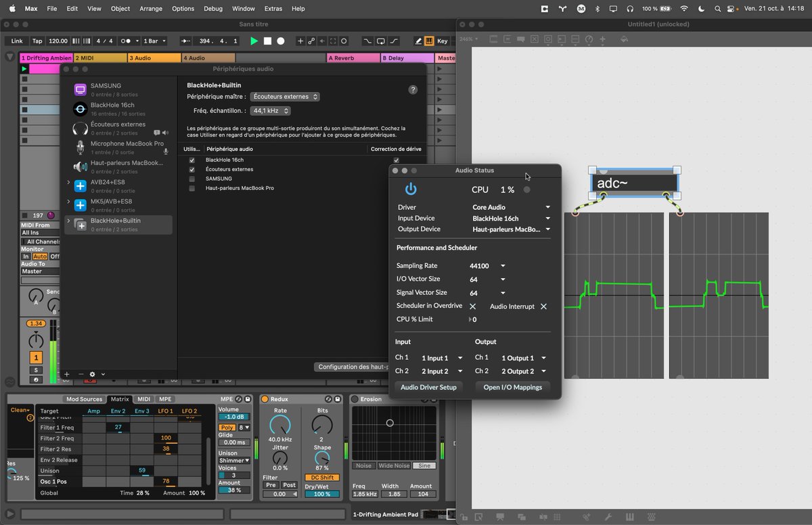Open the Output Device dropdown

(512, 229)
